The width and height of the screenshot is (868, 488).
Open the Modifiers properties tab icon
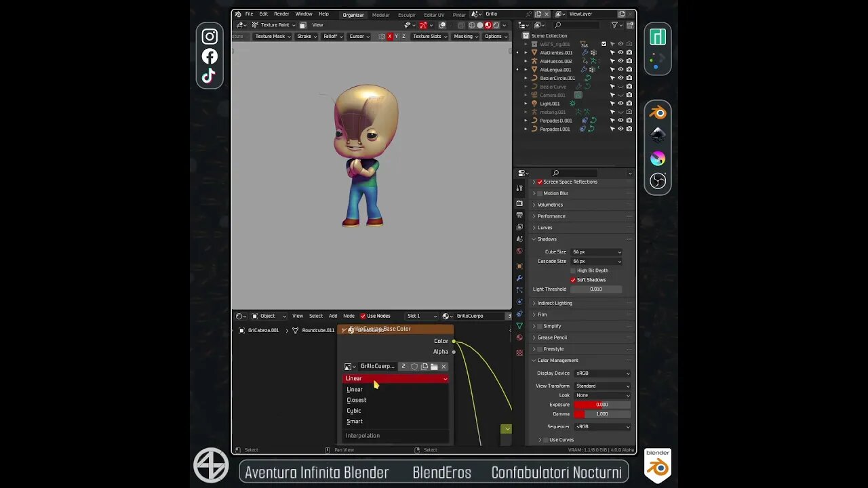pos(519,278)
